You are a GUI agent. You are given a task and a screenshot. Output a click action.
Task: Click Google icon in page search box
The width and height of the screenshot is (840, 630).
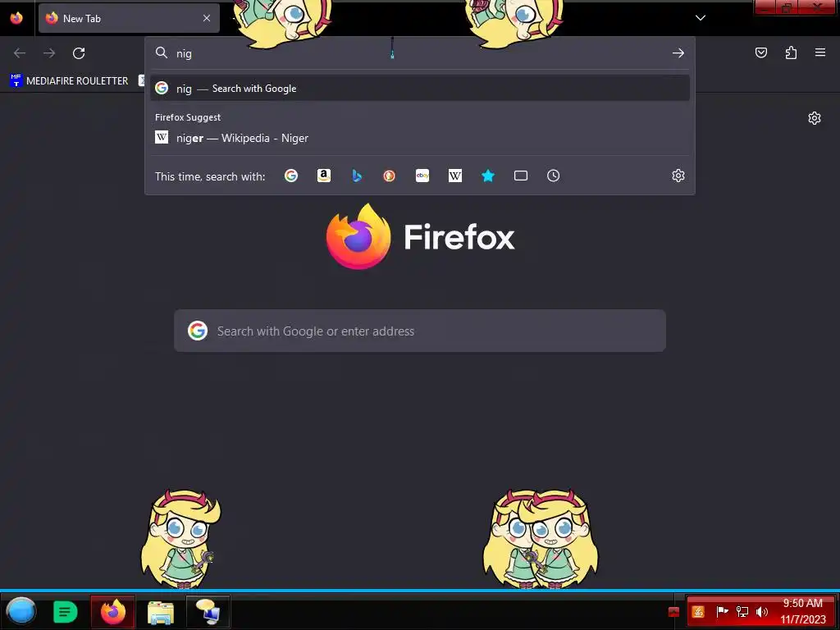coord(198,331)
